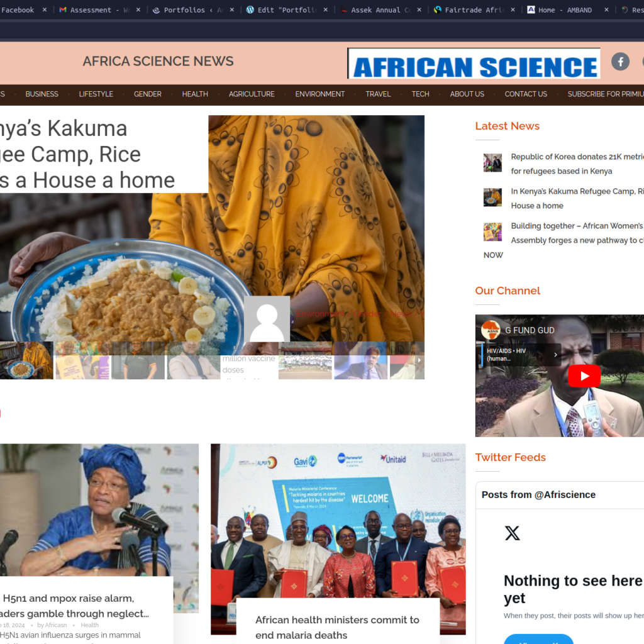Go to the CONTACT US page

pyautogui.click(x=526, y=94)
